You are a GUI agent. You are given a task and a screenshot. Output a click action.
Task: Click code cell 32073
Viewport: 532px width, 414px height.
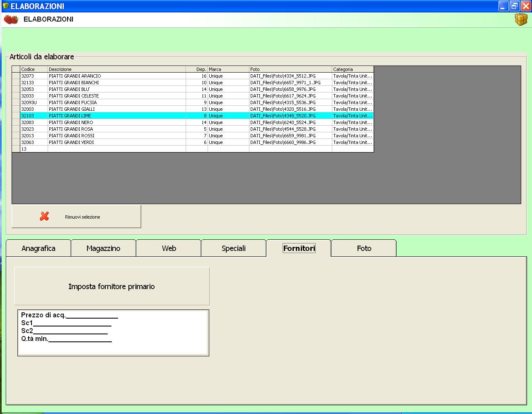tap(34, 76)
